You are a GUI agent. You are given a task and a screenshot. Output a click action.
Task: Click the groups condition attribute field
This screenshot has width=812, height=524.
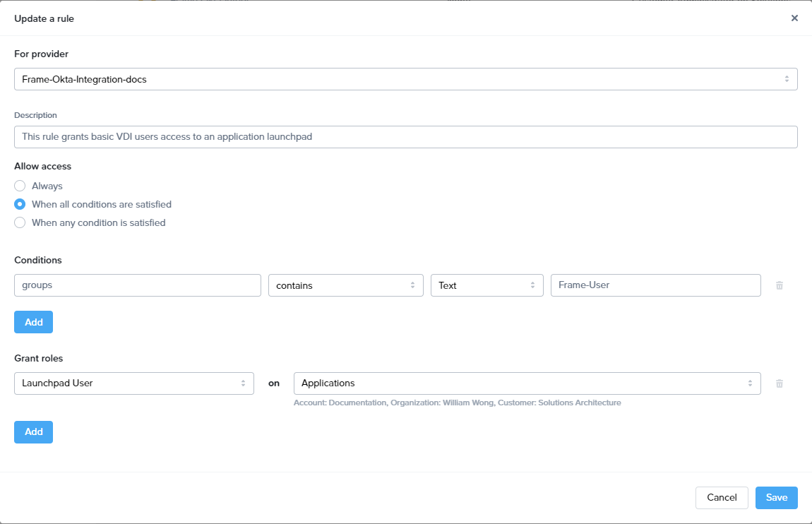tap(137, 285)
